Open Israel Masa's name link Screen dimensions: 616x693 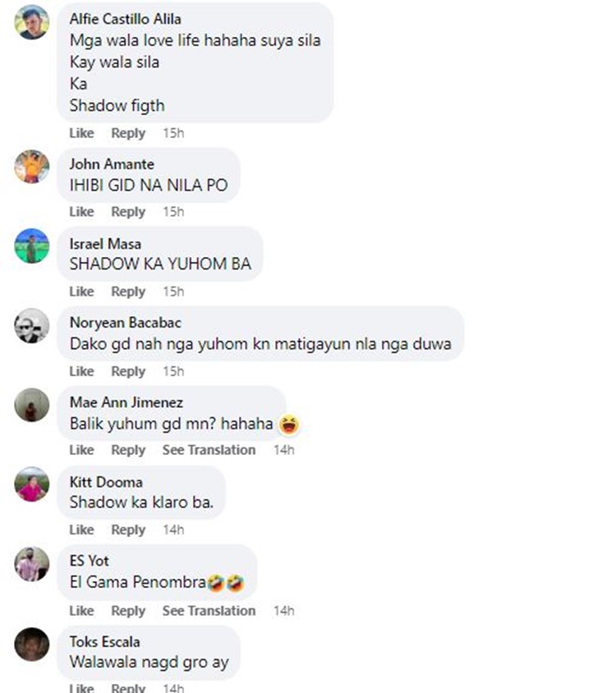tap(105, 244)
